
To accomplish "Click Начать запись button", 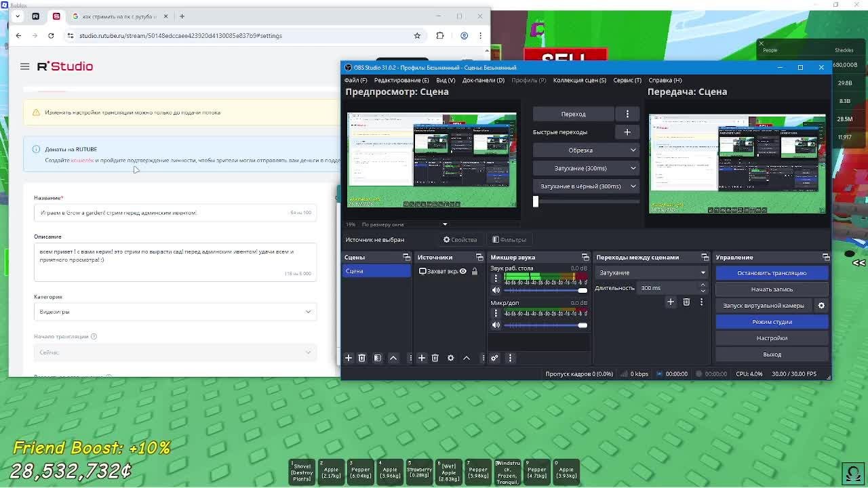I will click(x=772, y=289).
